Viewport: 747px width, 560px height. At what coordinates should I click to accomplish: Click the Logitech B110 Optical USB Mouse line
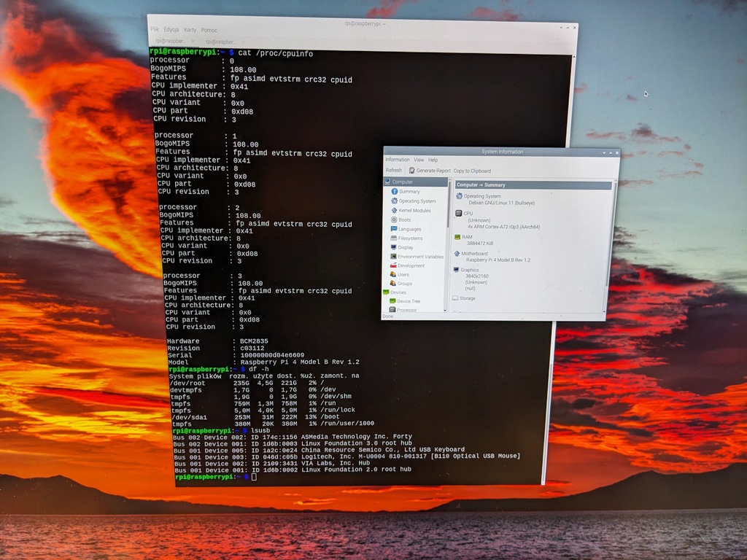[x=347, y=456]
